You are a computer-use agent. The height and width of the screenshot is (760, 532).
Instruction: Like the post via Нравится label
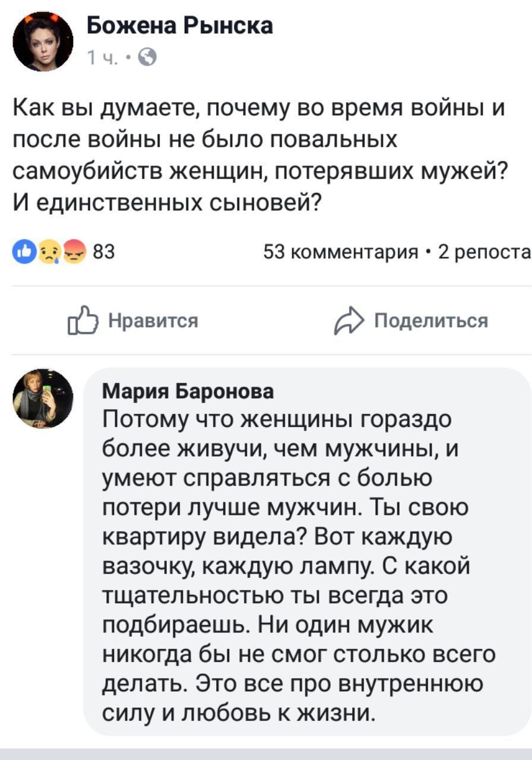[x=153, y=321]
